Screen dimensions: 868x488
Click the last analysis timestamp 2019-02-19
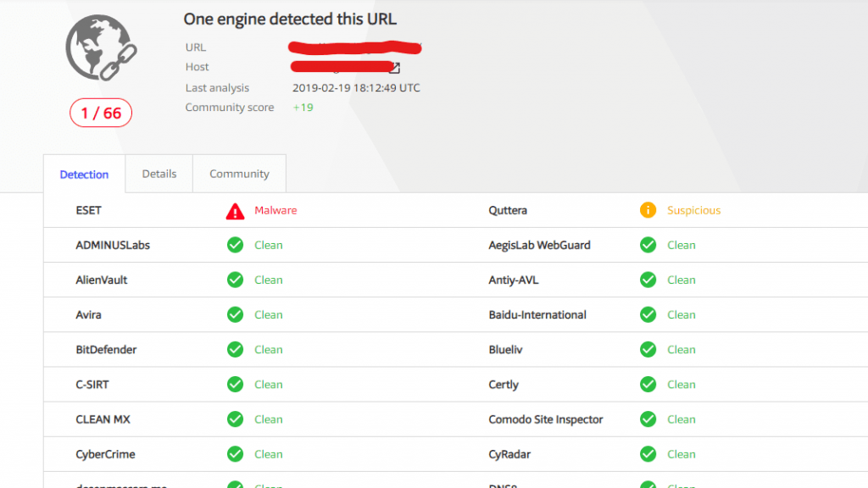pyautogui.click(x=356, y=88)
